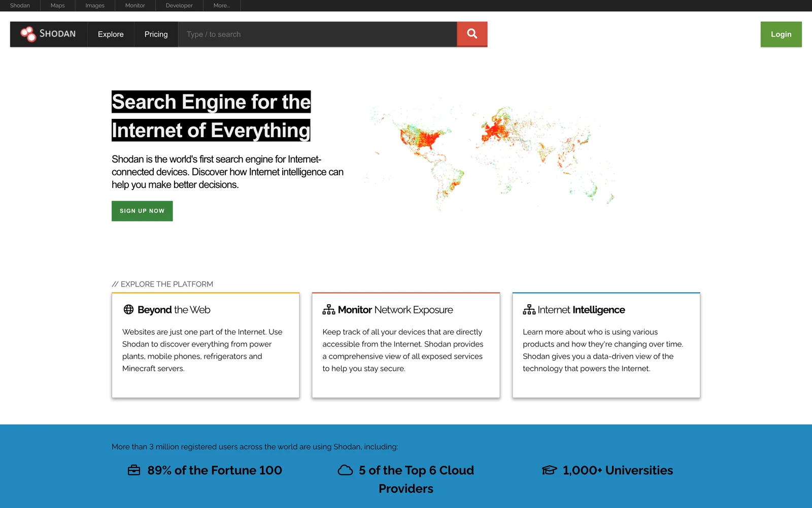The image size is (812, 508).
Task: Click the Shodan logo in navbar
Action: (x=48, y=34)
